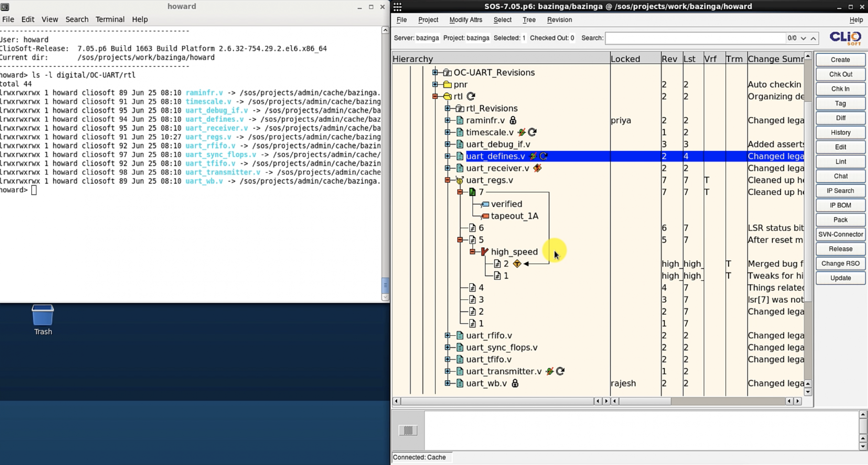Click the pnr folder icon
This screenshot has height=465, width=868.
pos(447,85)
